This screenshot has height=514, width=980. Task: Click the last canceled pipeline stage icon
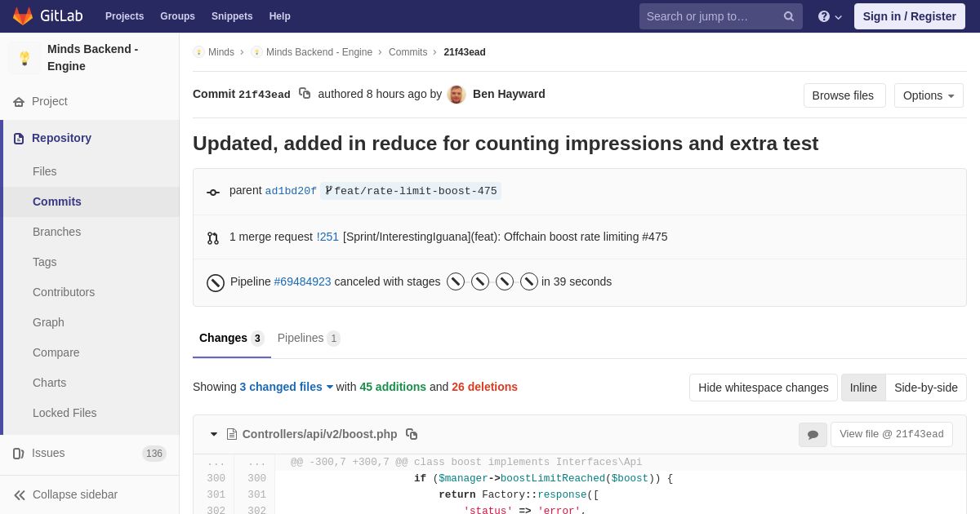(x=529, y=281)
